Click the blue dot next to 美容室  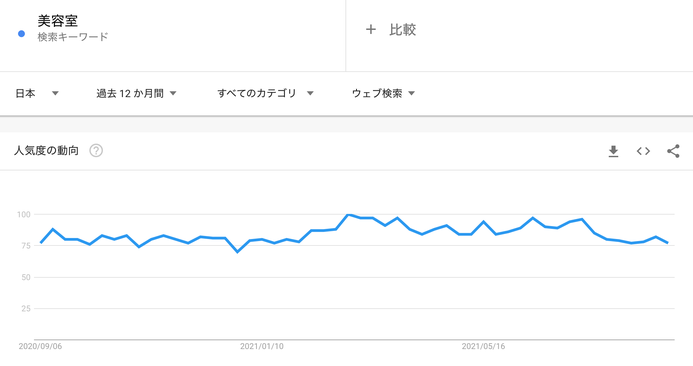[21, 34]
